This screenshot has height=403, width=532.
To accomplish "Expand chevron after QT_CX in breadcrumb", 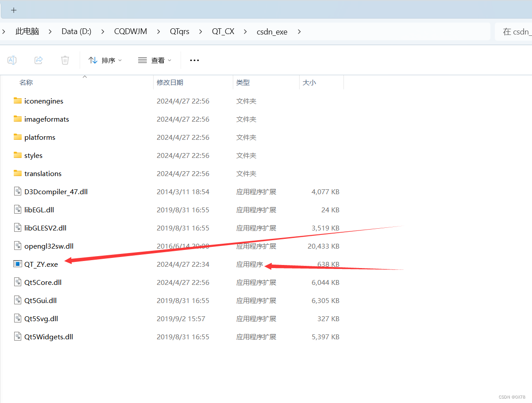I will coord(246,31).
